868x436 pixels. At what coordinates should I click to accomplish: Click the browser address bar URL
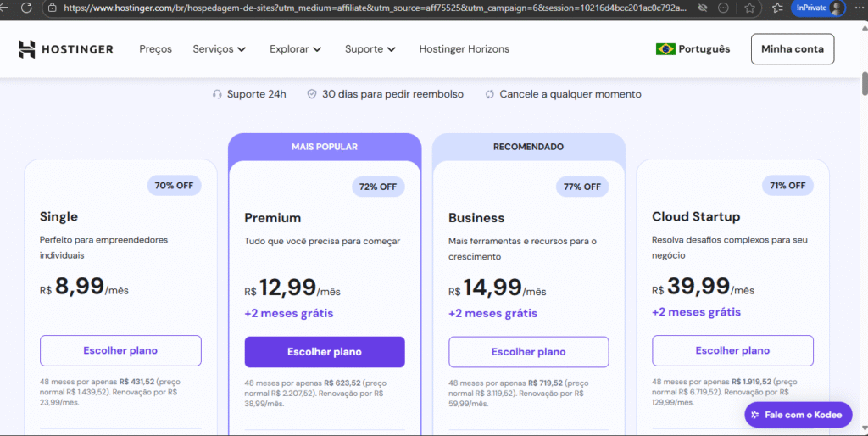tap(376, 8)
